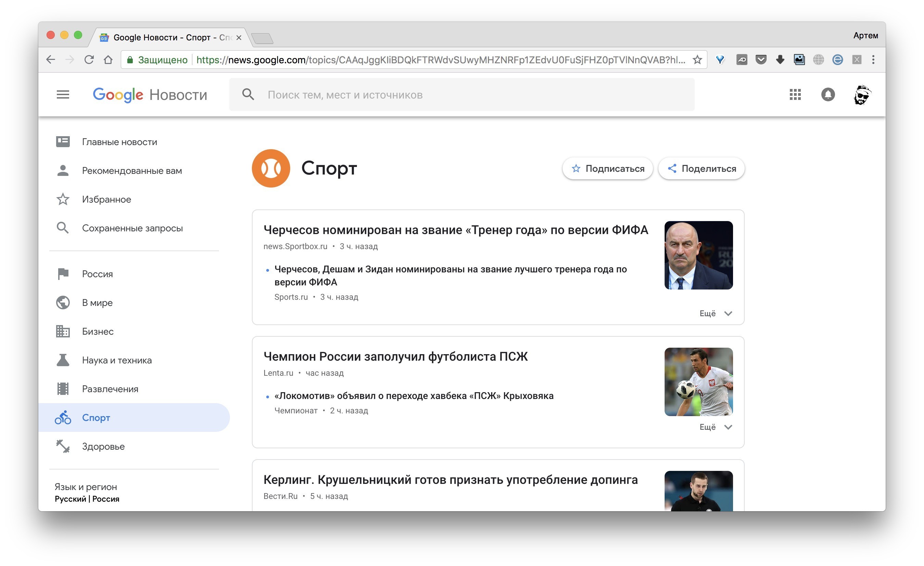The image size is (924, 566).
Task: Click the Черчесов portrait thumbnail
Action: (x=698, y=255)
